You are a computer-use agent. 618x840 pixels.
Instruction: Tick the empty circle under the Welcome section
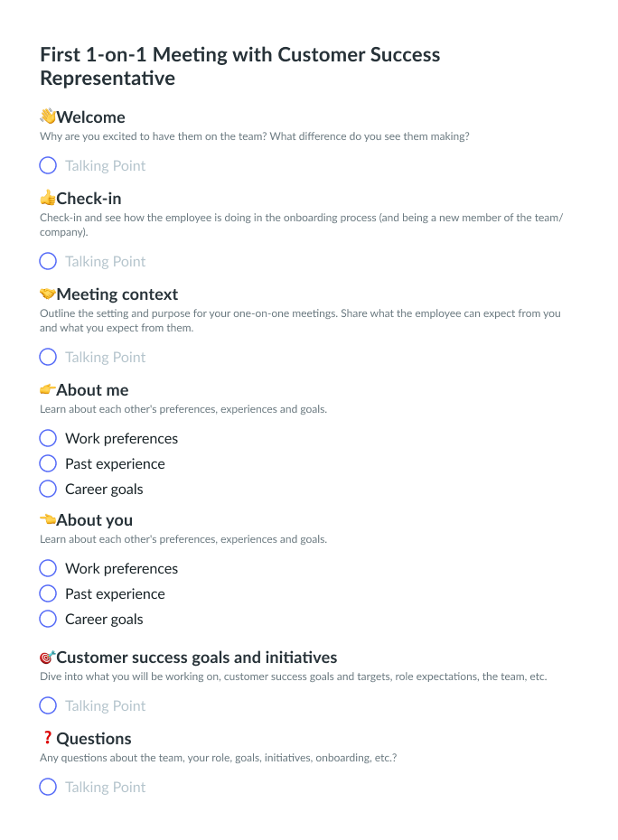click(x=48, y=165)
